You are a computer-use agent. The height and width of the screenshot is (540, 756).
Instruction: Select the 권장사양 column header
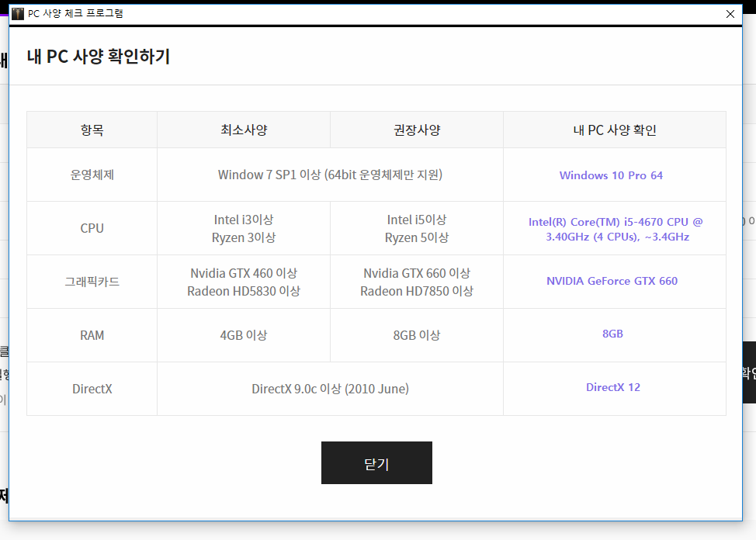pos(417,130)
